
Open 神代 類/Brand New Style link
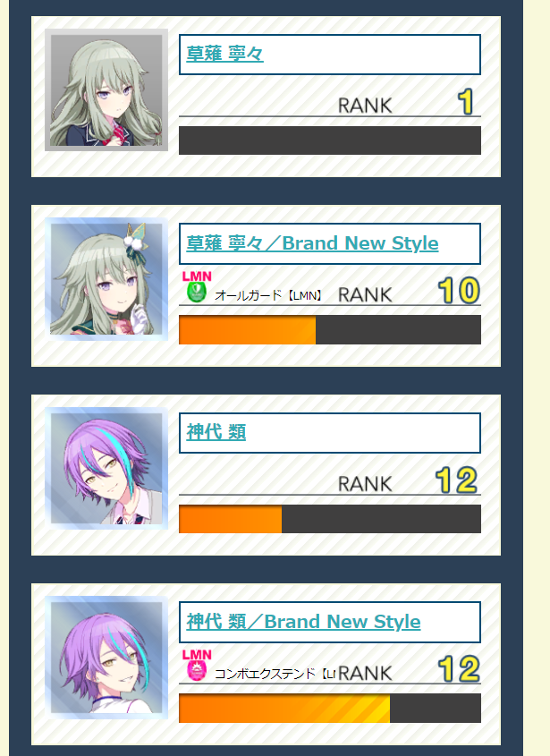[x=303, y=622]
